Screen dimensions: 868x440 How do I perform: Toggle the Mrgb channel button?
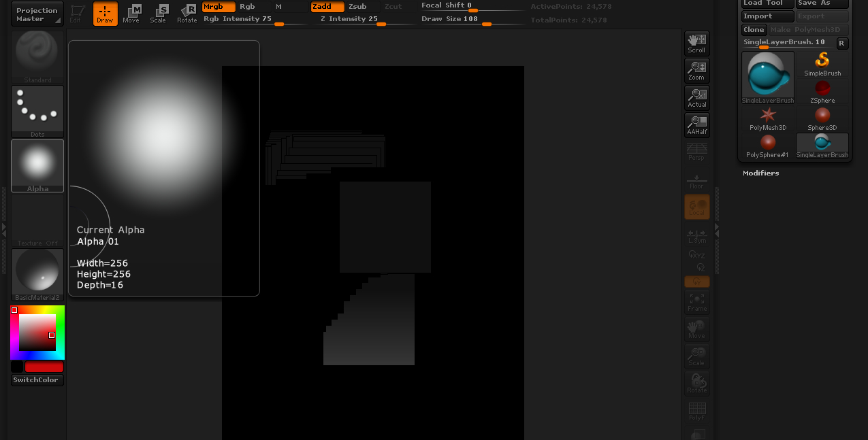pyautogui.click(x=219, y=7)
